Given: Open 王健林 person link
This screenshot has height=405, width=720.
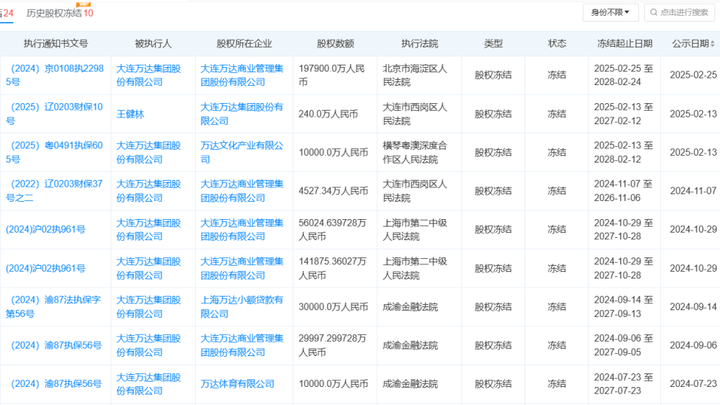Looking at the screenshot, I should click(x=130, y=114).
